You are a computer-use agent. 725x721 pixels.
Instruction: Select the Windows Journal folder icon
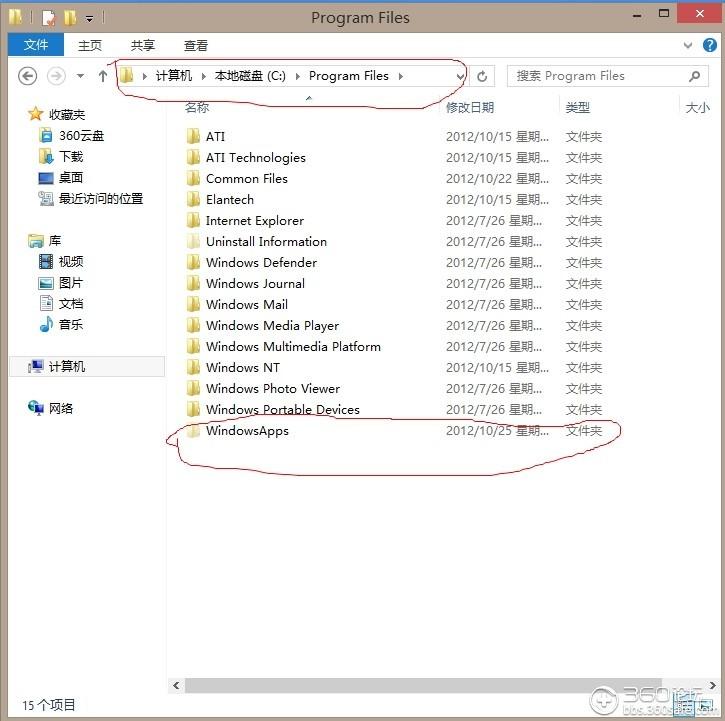[x=193, y=283]
